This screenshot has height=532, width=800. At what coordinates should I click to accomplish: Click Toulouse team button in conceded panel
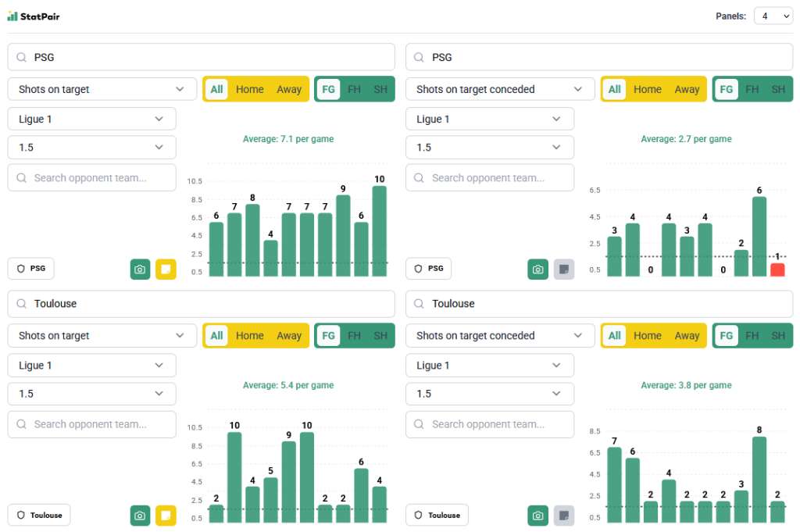(x=437, y=516)
